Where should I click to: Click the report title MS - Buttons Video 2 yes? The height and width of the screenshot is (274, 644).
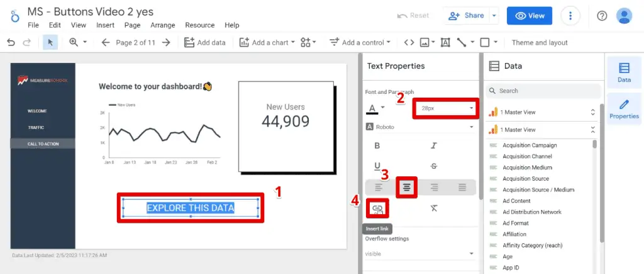91,11
